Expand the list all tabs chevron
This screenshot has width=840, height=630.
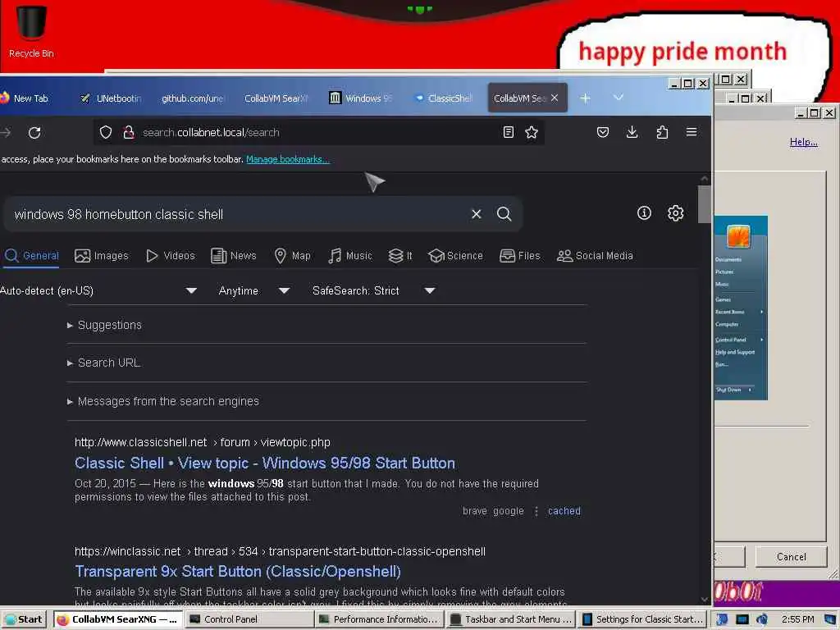pos(619,98)
